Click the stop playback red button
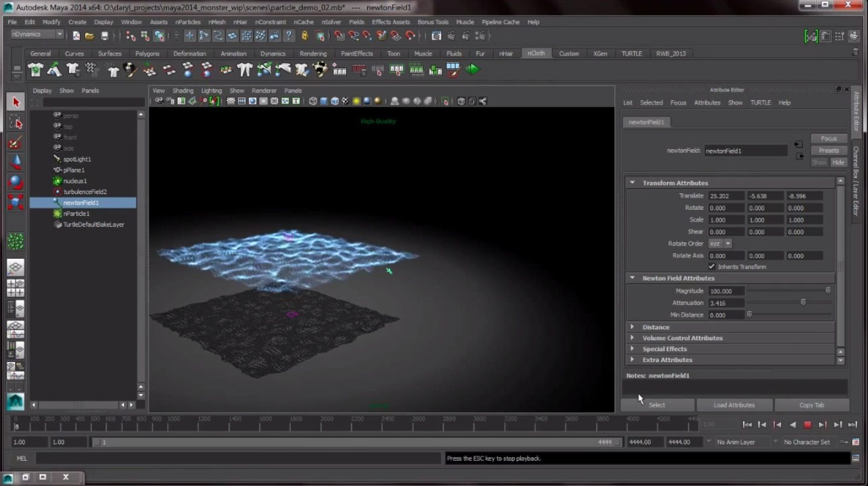Viewport: 868px width, 486px height. coord(808,425)
